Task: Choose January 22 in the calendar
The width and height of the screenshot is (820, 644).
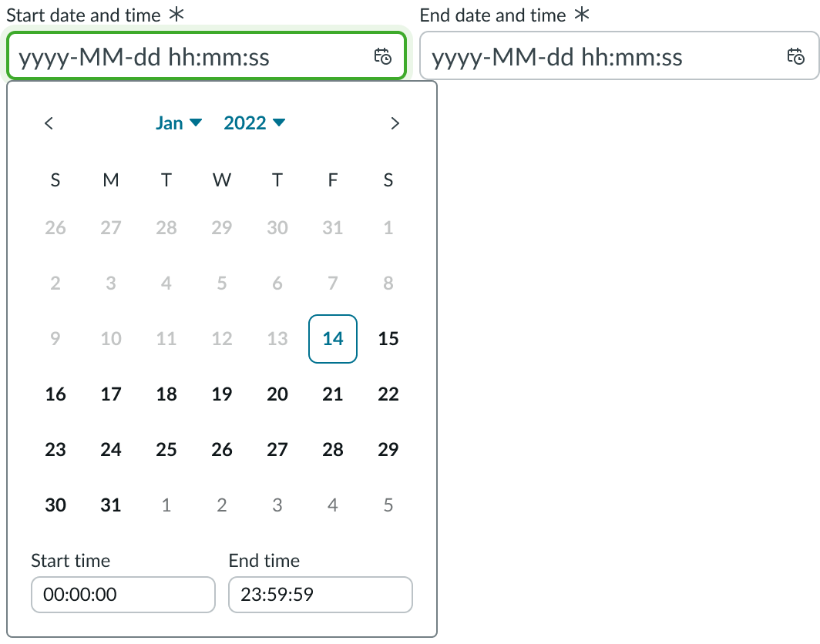Action: click(x=388, y=394)
